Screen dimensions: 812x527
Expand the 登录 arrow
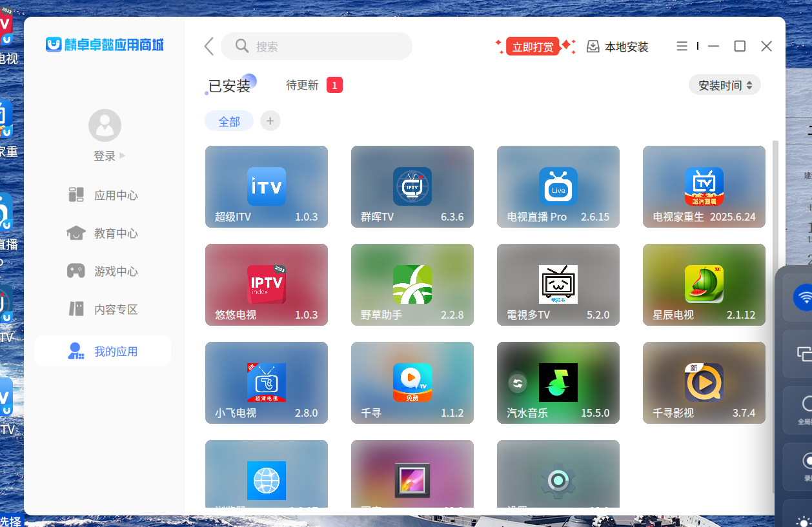pos(123,155)
